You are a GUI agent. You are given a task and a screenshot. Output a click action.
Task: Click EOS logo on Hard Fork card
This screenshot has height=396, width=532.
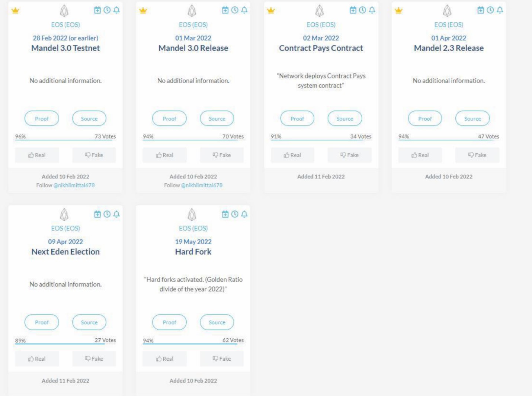192,215
